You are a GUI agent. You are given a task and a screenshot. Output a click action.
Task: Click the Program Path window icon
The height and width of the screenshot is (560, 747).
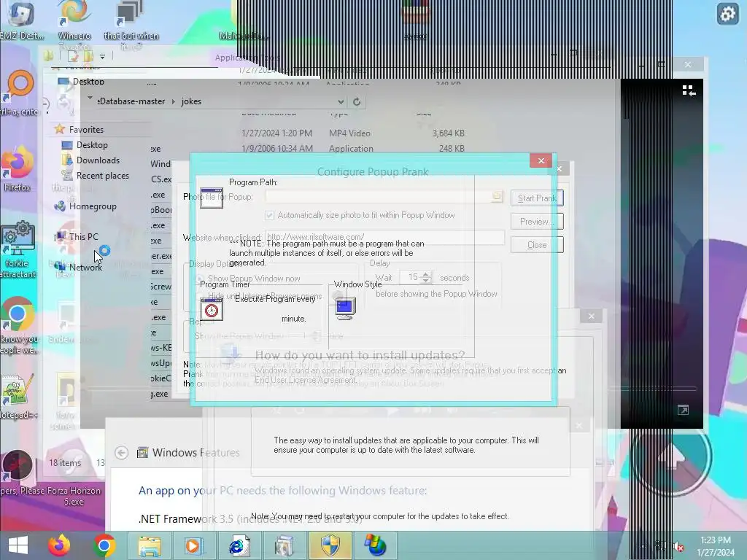click(212, 198)
